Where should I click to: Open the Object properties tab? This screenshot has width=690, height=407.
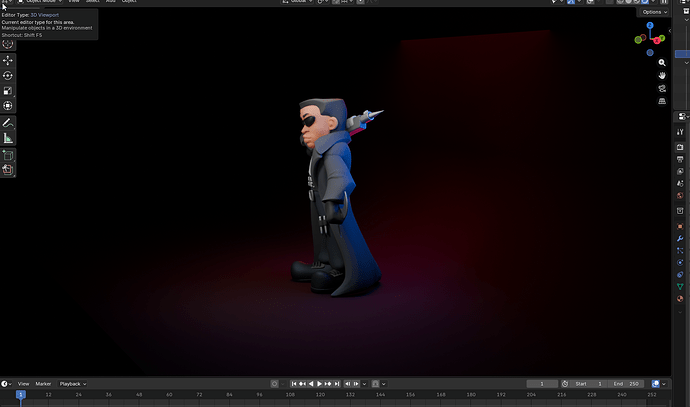click(680, 226)
